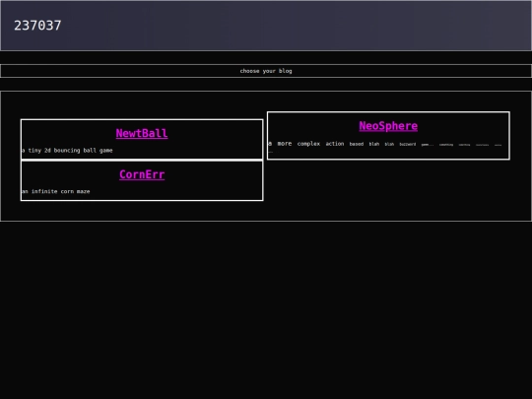
Task: Open the NewtBall blog link
Action: coord(142,133)
